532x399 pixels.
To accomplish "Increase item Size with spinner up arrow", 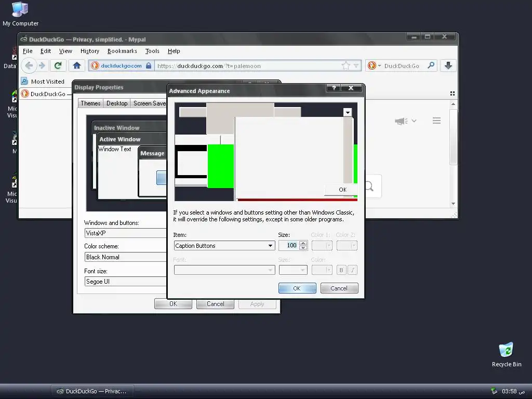I will coord(303,243).
